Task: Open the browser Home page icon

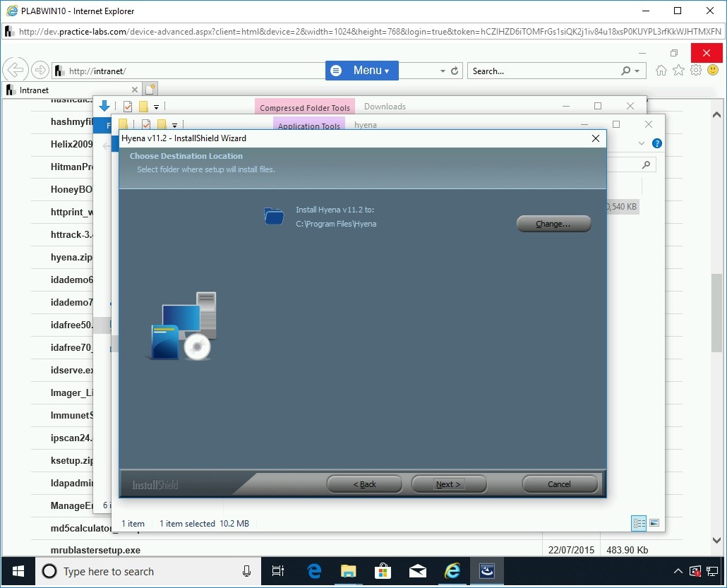Action: click(x=661, y=71)
